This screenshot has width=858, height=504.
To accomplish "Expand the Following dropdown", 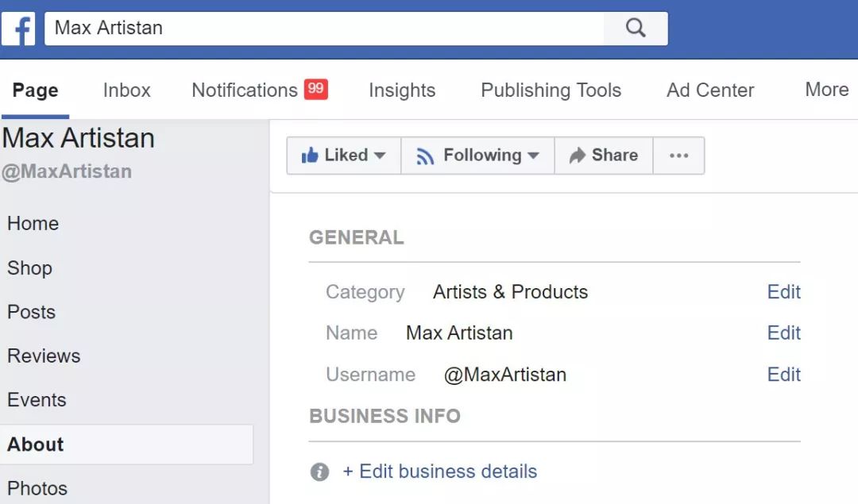I will click(x=478, y=156).
